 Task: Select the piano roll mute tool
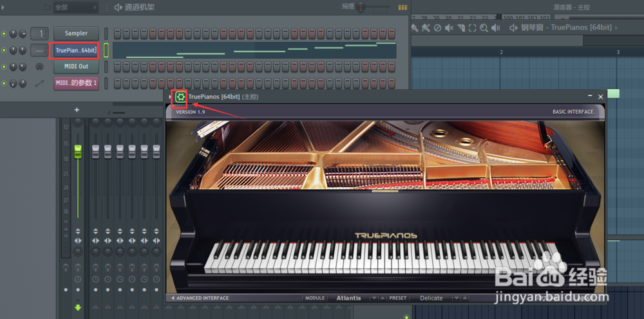coord(450,28)
